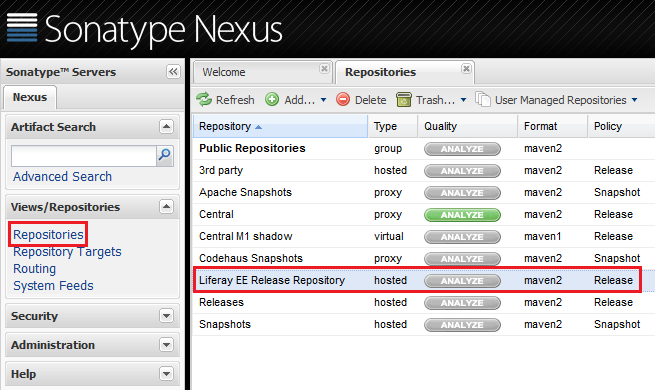Select the Apache Snapshots repository
Screen dimensions: 655x390
pos(245,192)
